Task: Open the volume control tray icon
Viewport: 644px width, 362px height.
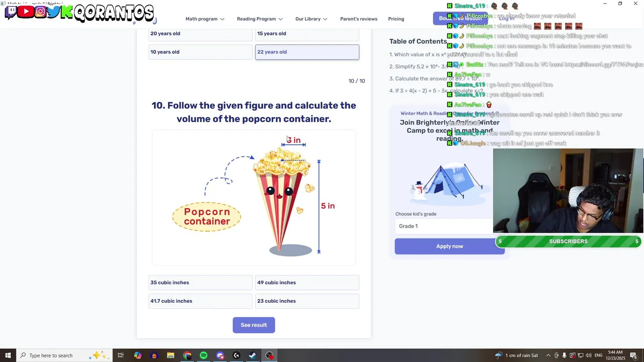Action: coord(589,355)
